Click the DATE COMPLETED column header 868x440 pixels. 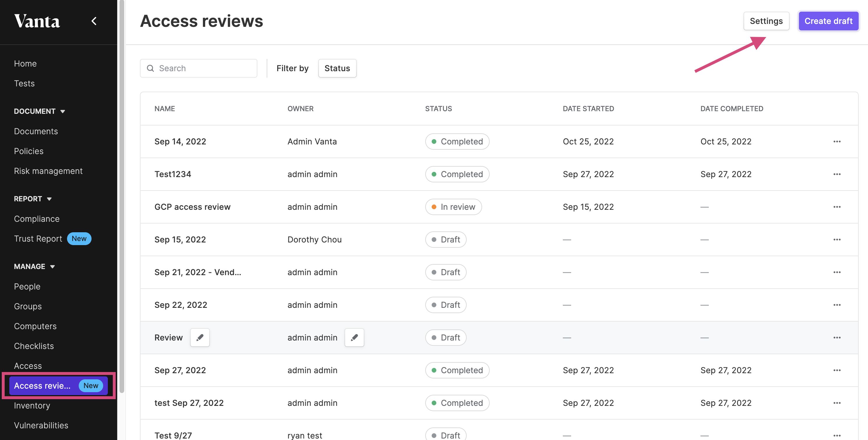coord(732,109)
